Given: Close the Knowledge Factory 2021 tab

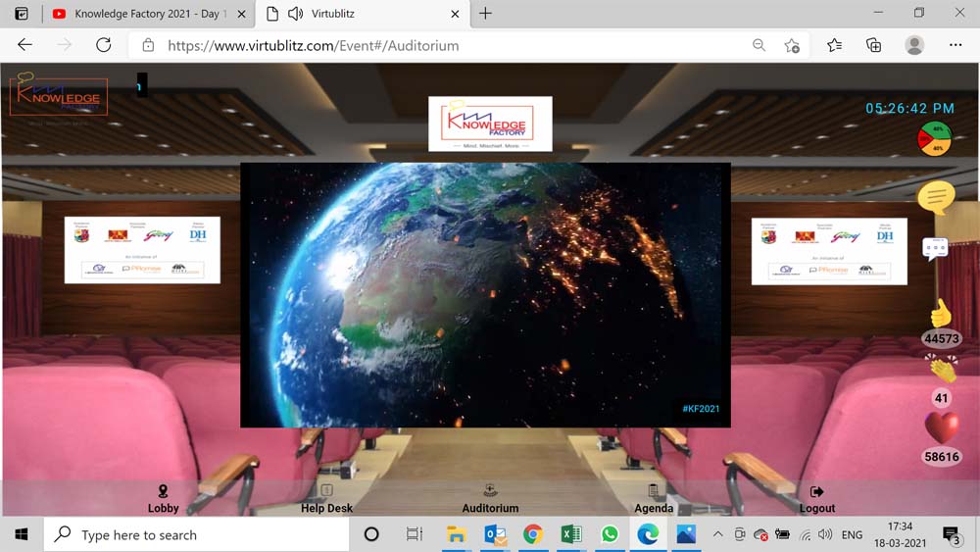Looking at the screenshot, I should pos(241,14).
